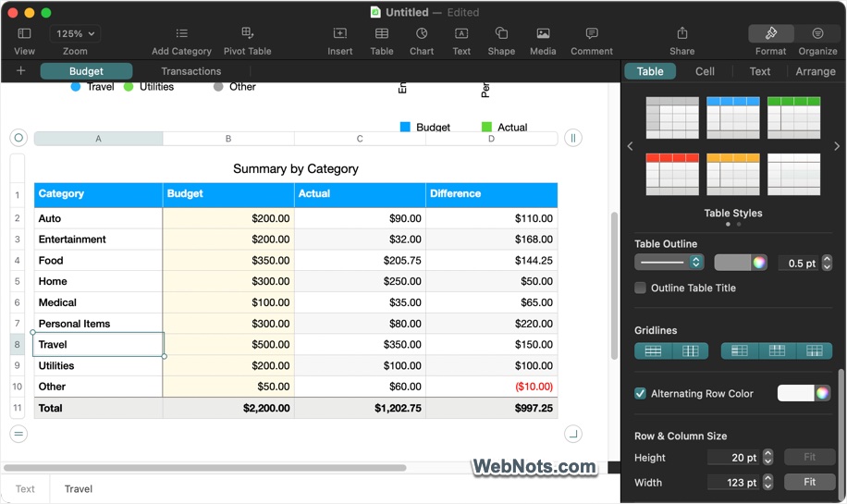Select row 8 header
This screenshot has height=504, width=847.
pos(18,345)
